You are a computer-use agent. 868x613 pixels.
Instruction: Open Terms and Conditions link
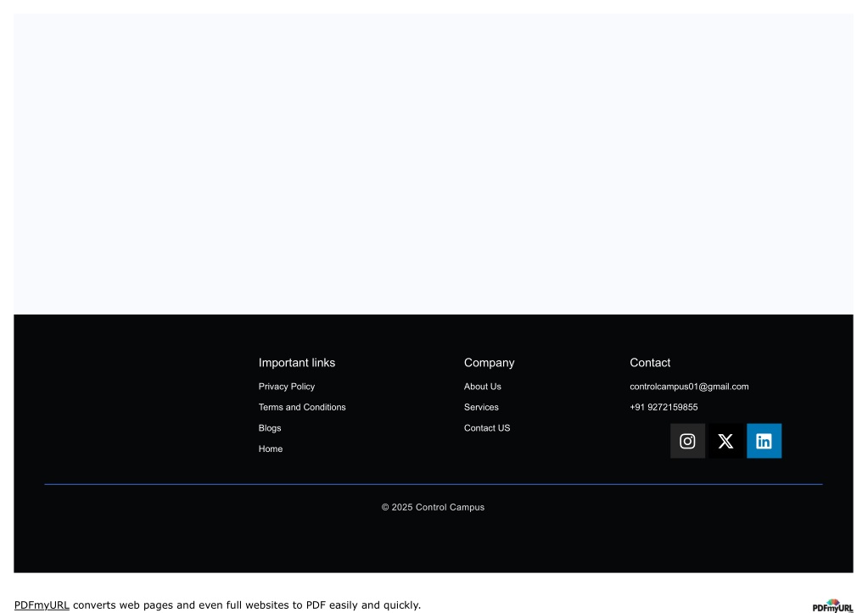click(302, 407)
